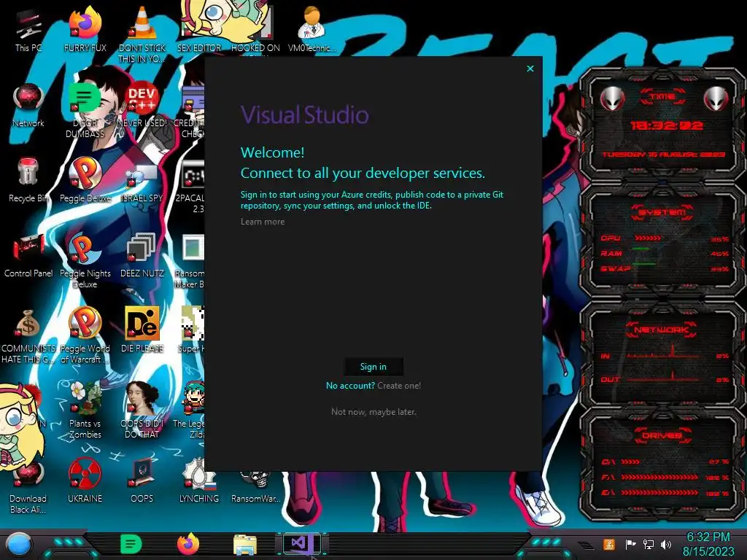Choose Not now, maybe later
Screen dimensions: 747x560
point(373,412)
